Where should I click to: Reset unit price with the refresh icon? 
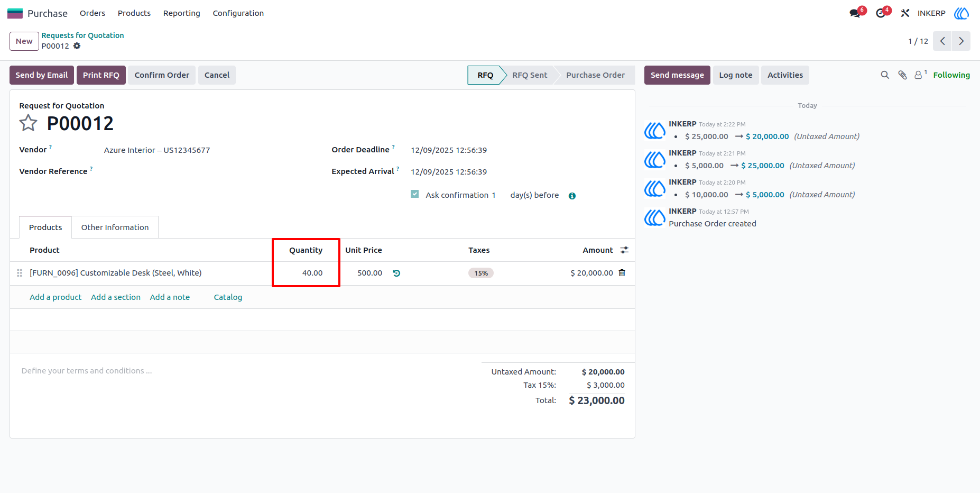[396, 273]
